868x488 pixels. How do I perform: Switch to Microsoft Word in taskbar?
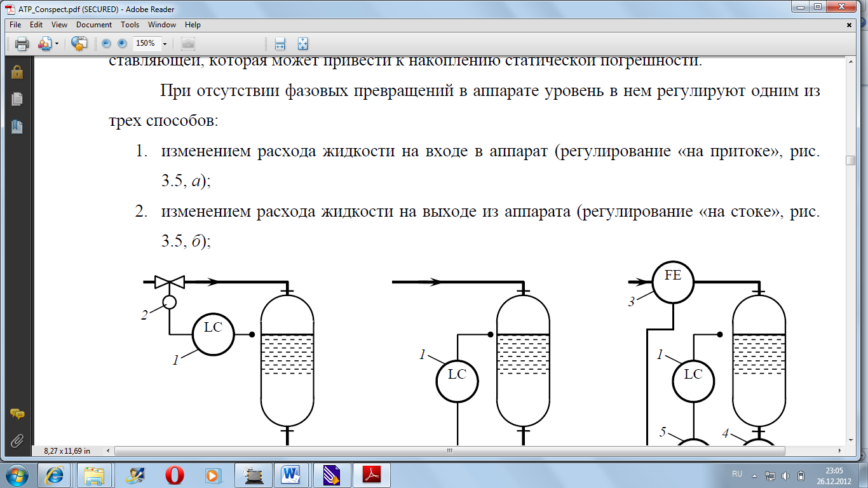pos(292,475)
